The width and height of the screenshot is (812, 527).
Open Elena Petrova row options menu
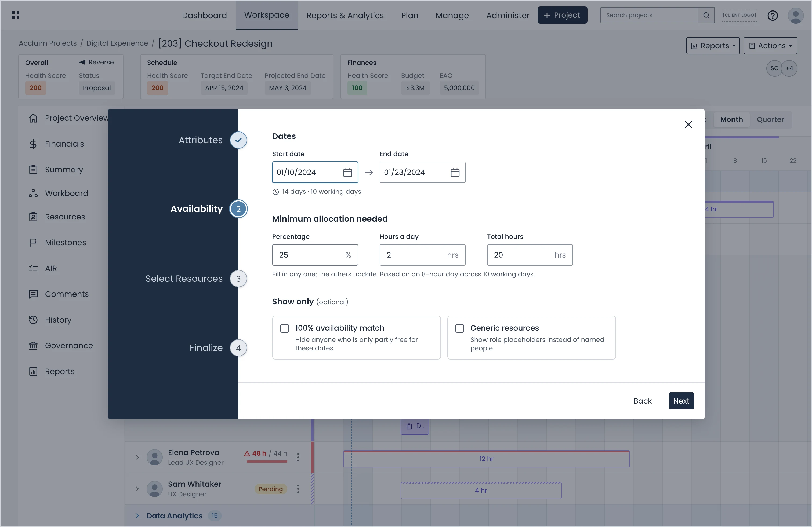click(298, 457)
